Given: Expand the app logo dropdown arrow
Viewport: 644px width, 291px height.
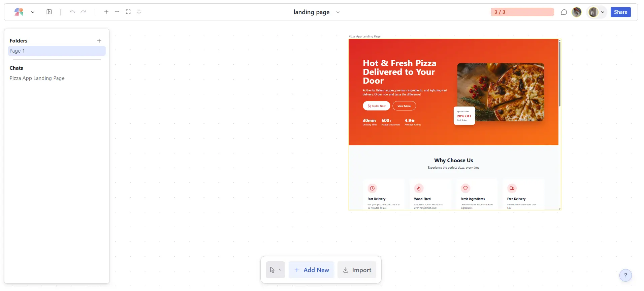Looking at the screenshot, I should pyautogui.click(x=33, y=12).
